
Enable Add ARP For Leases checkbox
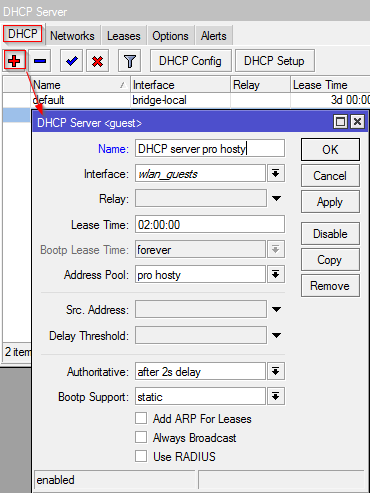click(141, 418)
